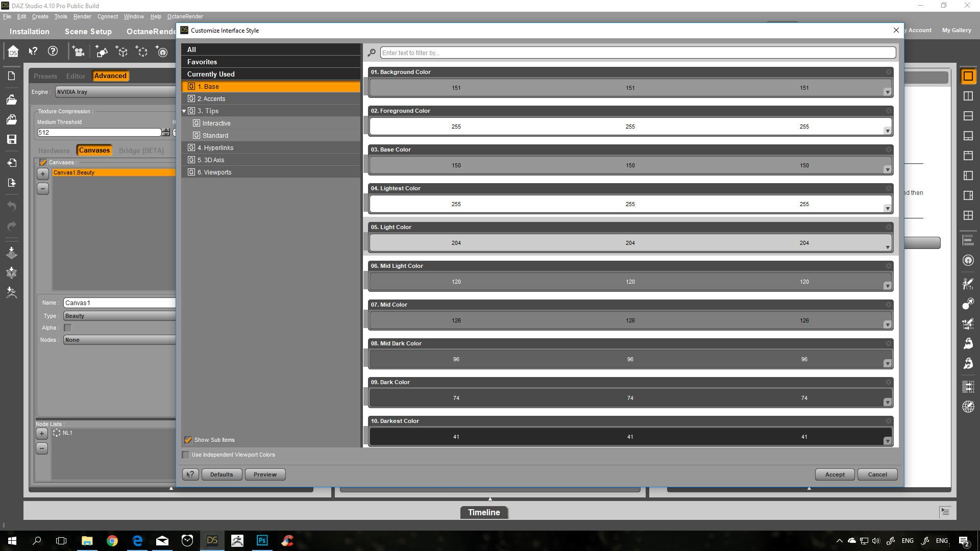Click the What's This help icon in toolbar
The height and width of the screenshot is (551, 980).
coord(33,51)
